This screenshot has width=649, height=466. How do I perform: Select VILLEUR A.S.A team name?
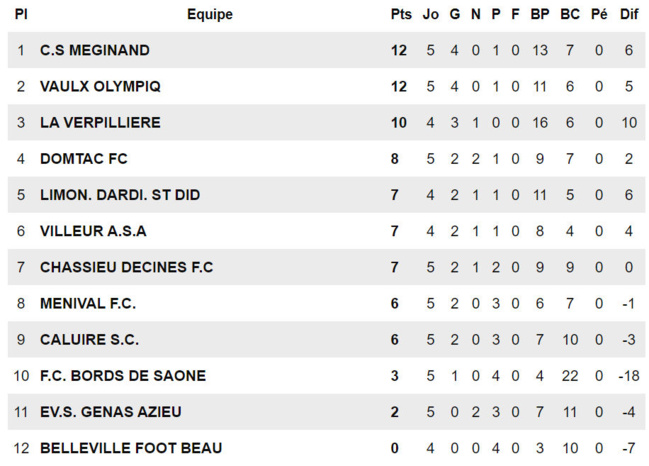pyautogui.click(x=93, y=231)
